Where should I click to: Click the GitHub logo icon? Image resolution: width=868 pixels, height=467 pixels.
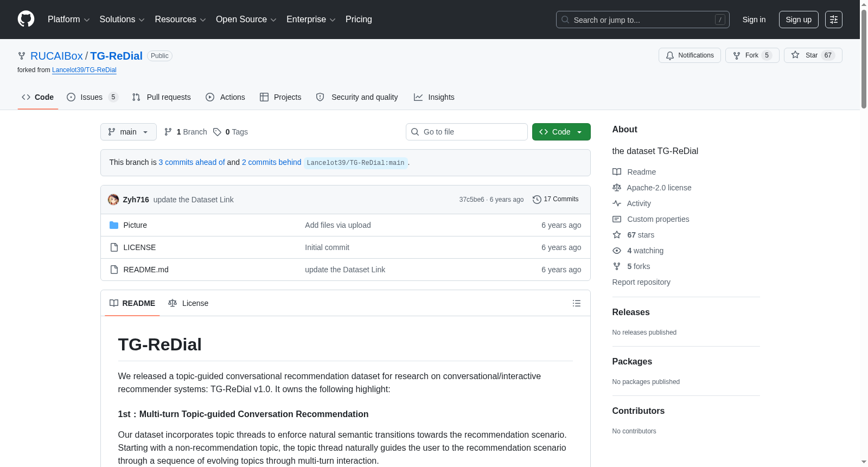click(x=26, y=20)
